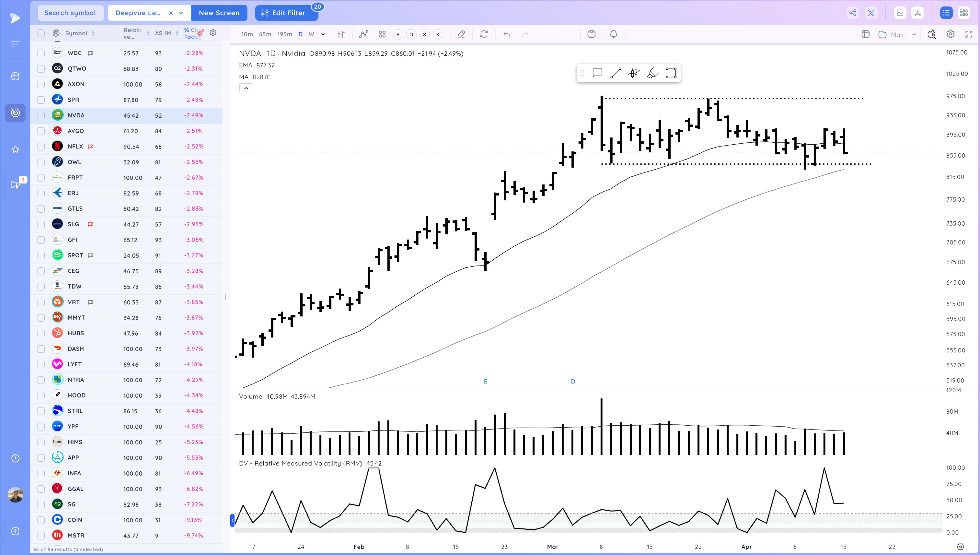This screenshot has width=980, height=555.
Task: Check the HOOD row checkbox
Action: coord(41,396)
